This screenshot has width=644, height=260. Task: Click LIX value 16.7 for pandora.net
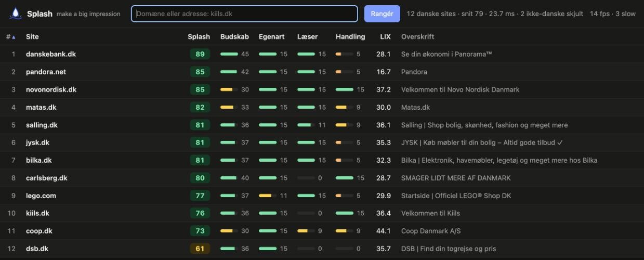pos(384,72)
